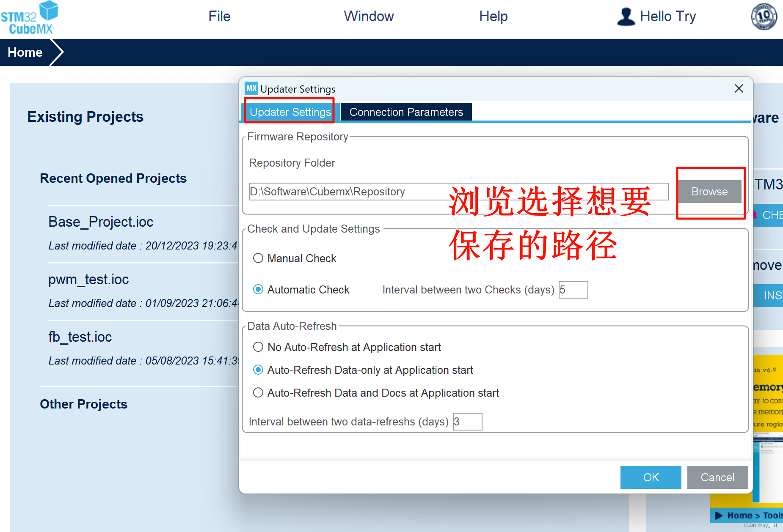
Task: Select Automatic Check radio button
Action: 258,289
